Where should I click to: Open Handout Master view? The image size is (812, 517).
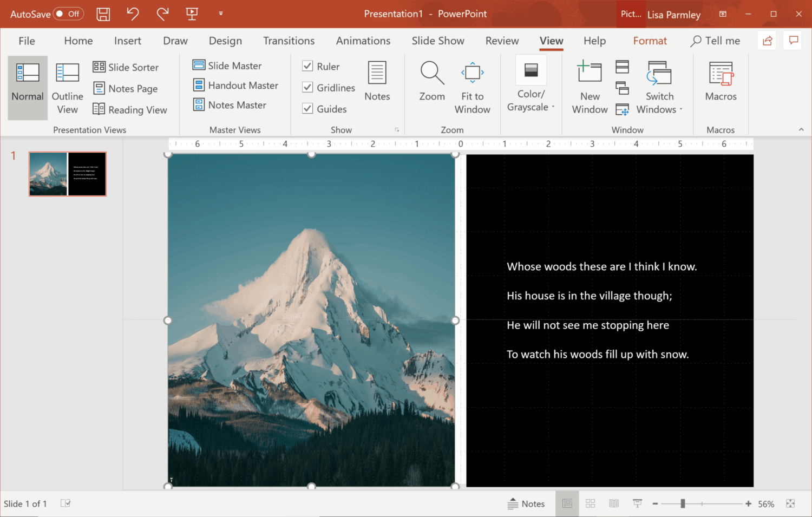[x=235, y=86]
